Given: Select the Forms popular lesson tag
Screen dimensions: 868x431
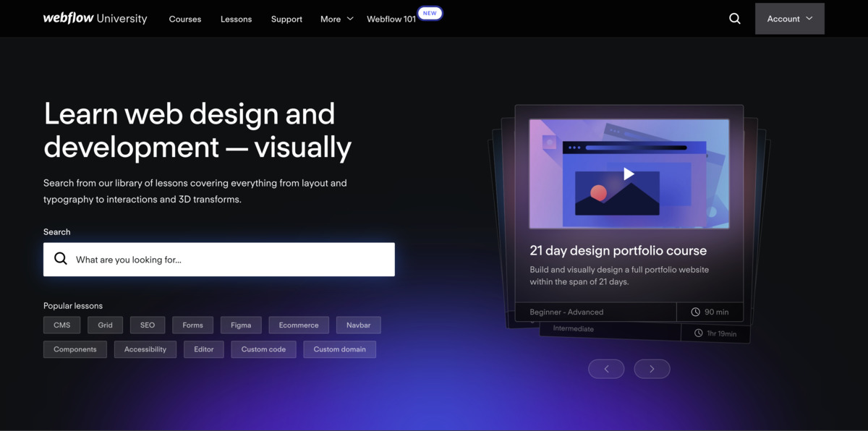Looking at the screenshot, I should point(193,325).
